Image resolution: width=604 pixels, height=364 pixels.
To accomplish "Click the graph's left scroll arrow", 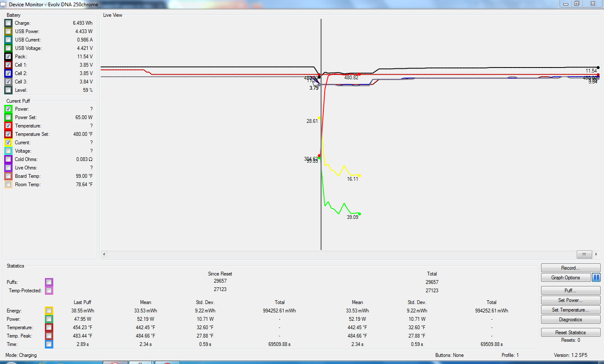I will tap(104, 254).
